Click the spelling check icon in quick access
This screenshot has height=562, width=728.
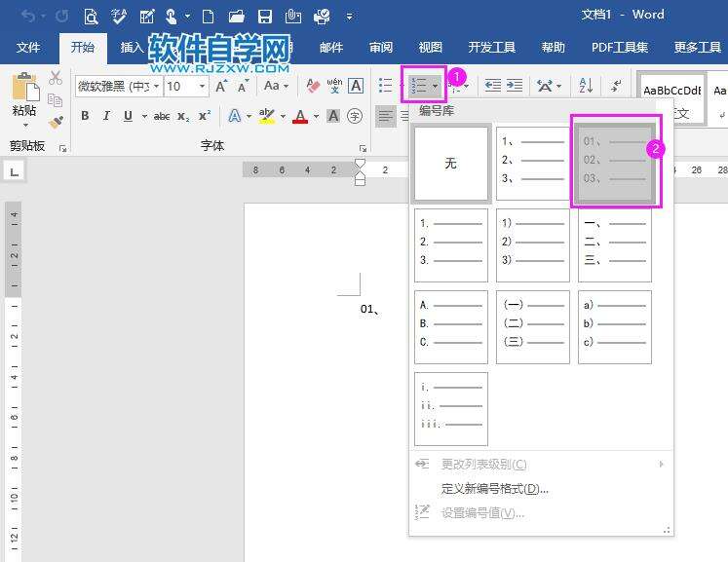[119, 17]
